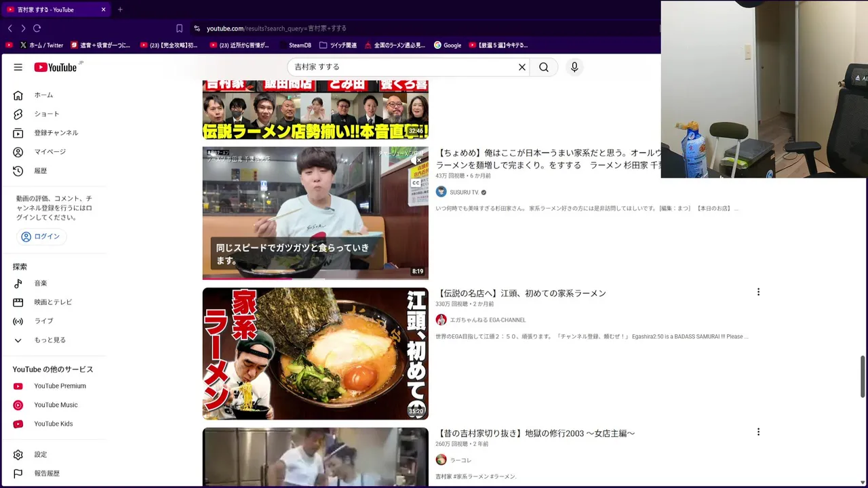Open ライブ category
This screenshot has height=488, width=868.
click(x=53, y=321)
